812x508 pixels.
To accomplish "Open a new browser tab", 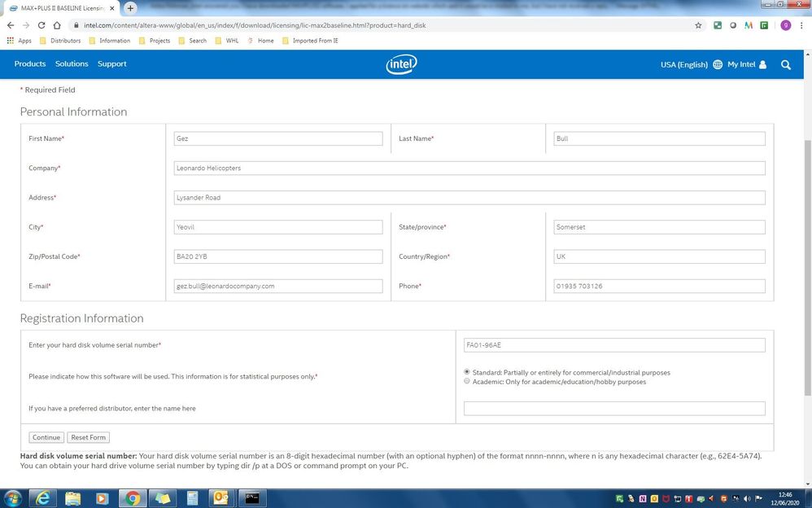I will [x=130, y=8].
